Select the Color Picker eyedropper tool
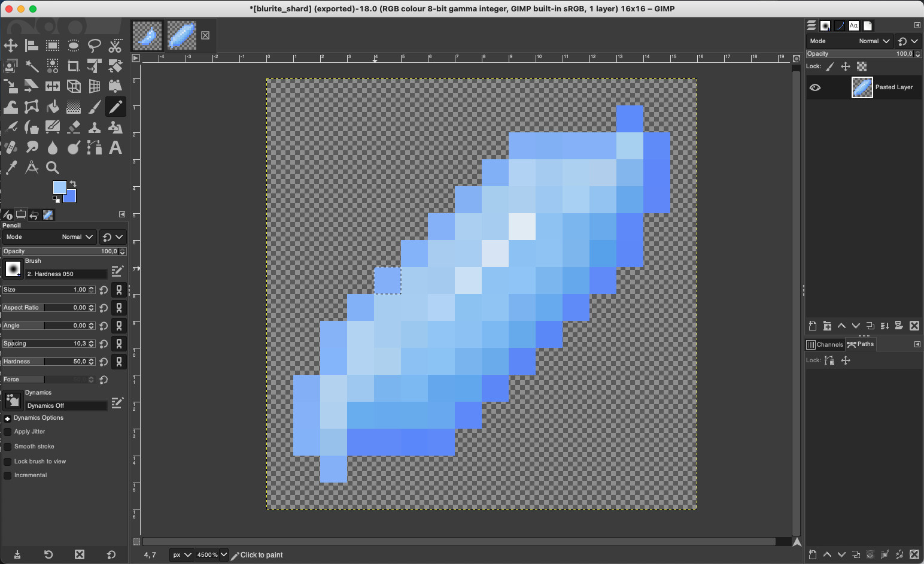924x564 pixels. tap(11, 168)
